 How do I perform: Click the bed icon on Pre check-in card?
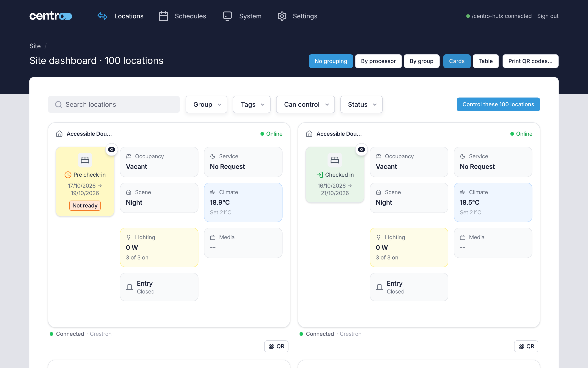(85, 160)
